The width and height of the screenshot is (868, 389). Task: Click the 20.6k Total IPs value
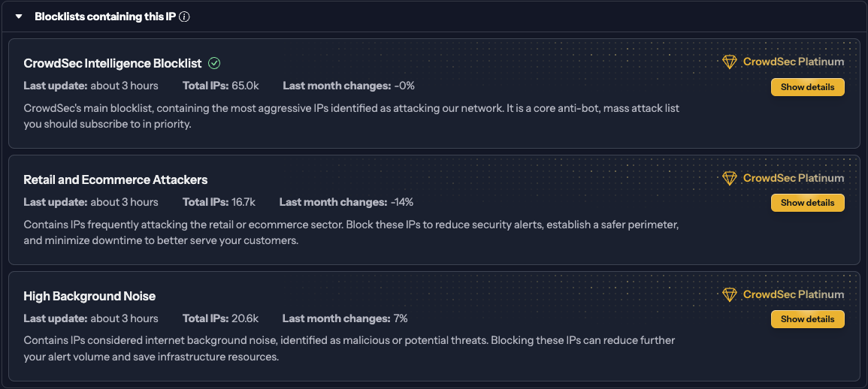point(245,318)
